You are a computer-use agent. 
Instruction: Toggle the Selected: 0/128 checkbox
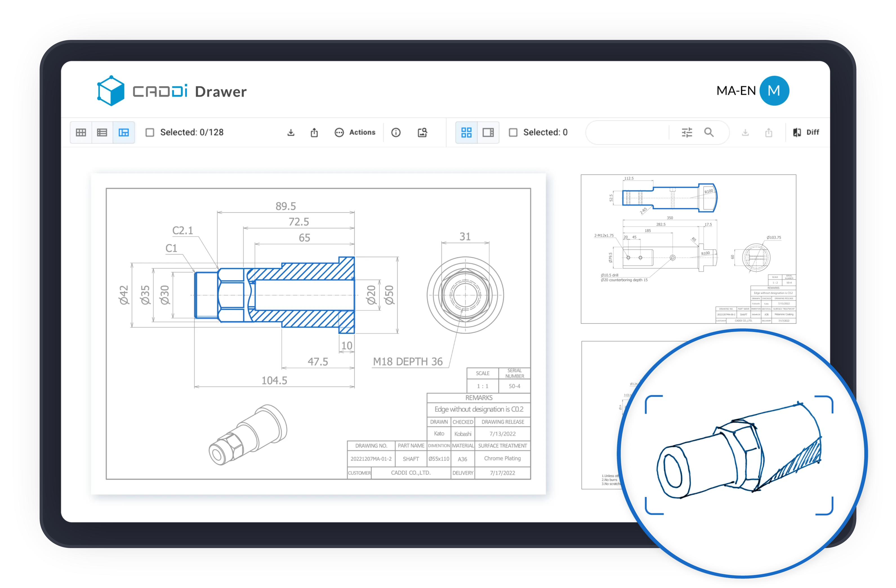pos(150,133)
